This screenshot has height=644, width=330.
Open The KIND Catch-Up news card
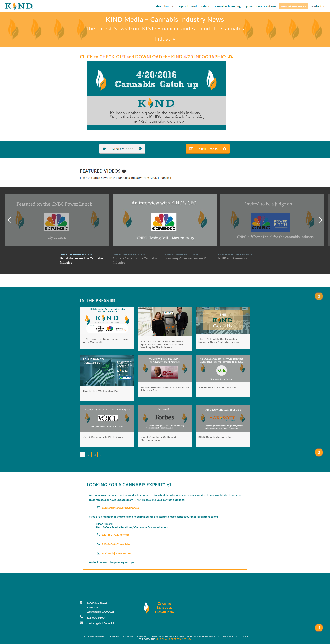tap(222, 328)
